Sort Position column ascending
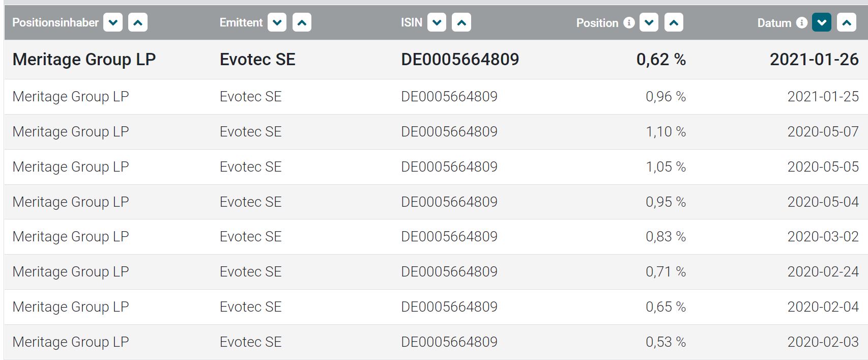This screenshot has height=360, width=868. click(674, 22)
